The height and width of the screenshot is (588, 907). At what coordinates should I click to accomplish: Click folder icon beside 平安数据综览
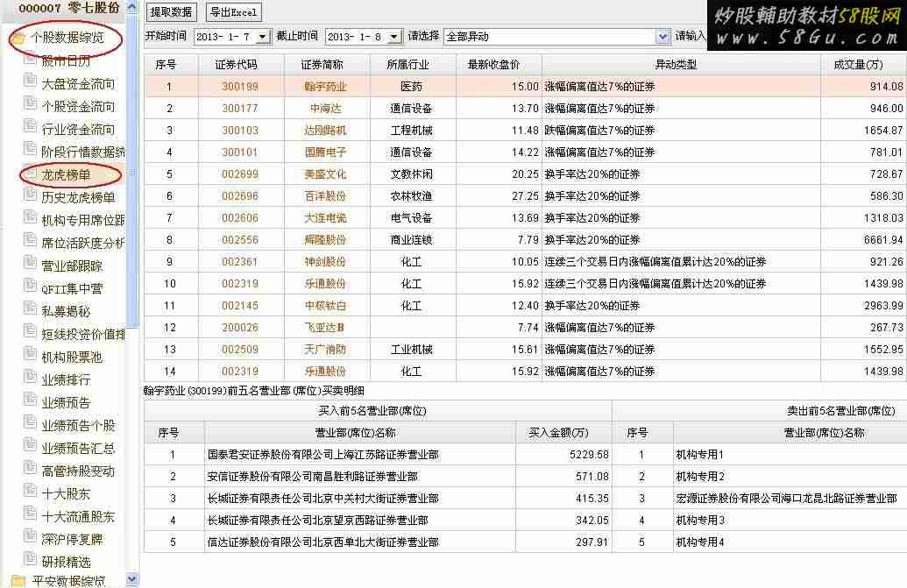pyautogui.click(x=18, y=580)
